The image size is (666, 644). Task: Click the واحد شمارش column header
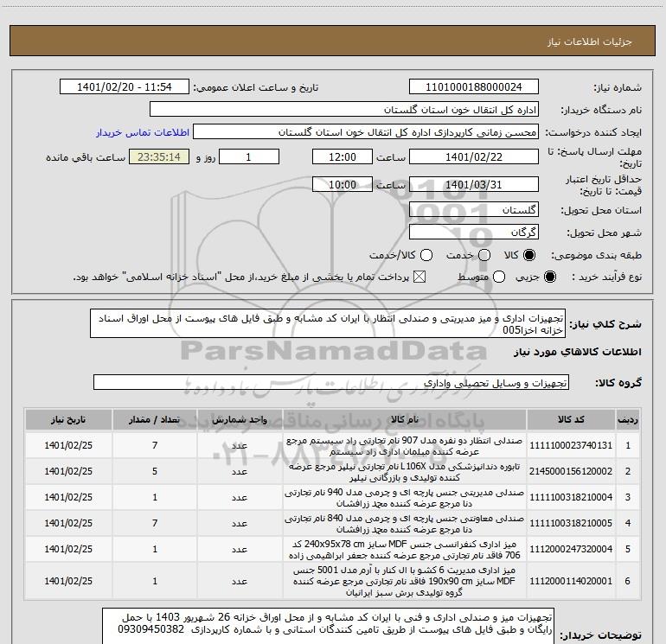coord(240,419)
